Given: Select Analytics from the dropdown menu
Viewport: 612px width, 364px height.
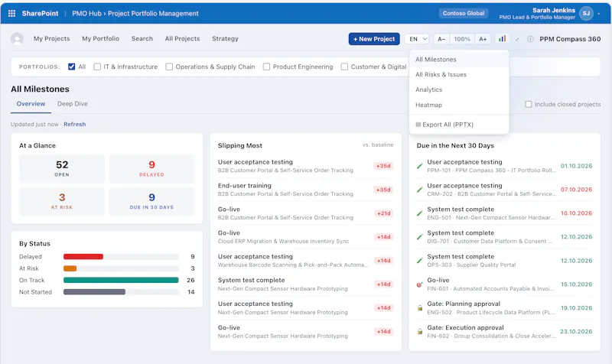Looking at the screenshot, I should (459, 89).
